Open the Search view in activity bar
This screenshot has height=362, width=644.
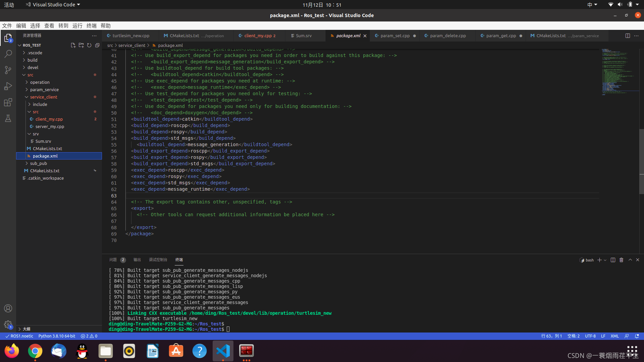pos(8,54)
